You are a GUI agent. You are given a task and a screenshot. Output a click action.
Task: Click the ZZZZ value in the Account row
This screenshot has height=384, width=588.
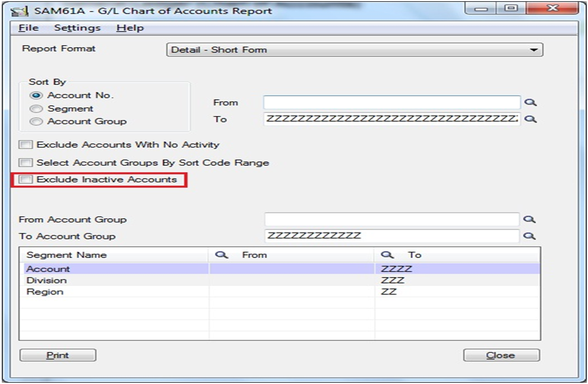coord(396,269)
